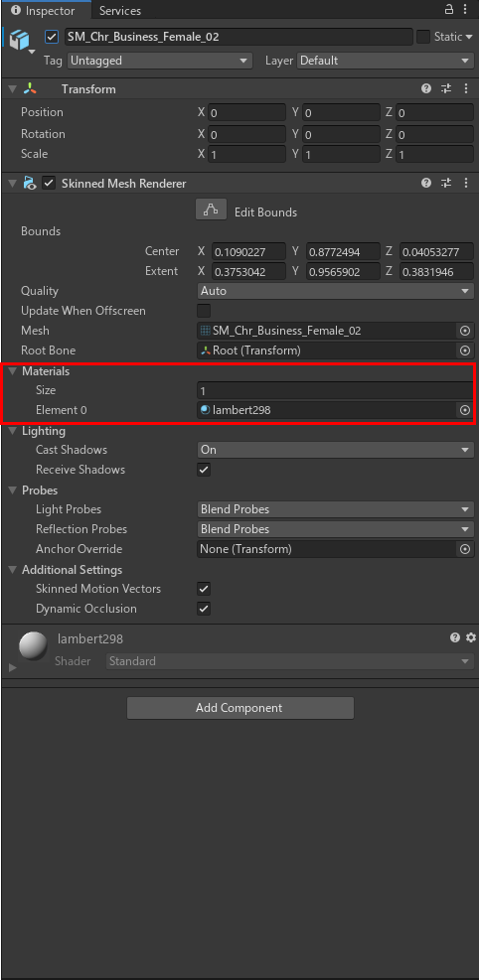Click the Scale Z field
This screenshot has width=479, height=980.
click(434, 154)
